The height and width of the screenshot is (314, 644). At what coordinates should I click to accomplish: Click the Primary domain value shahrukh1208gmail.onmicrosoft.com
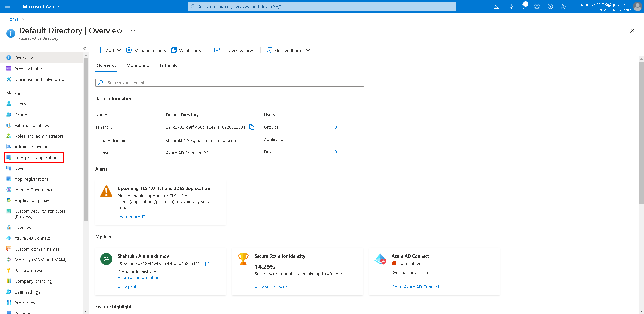pyautogui.click(x=201, y=140)
